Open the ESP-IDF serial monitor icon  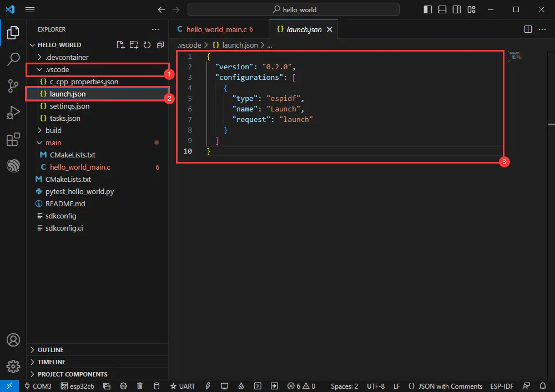[x=224, y=385]
